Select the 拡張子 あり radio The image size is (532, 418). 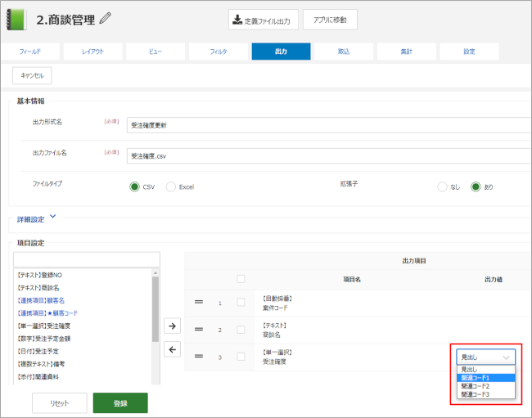click(476, 187)
